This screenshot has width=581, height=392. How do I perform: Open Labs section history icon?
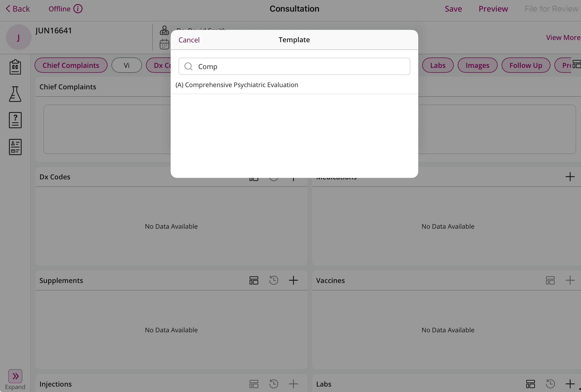(550, 384)
